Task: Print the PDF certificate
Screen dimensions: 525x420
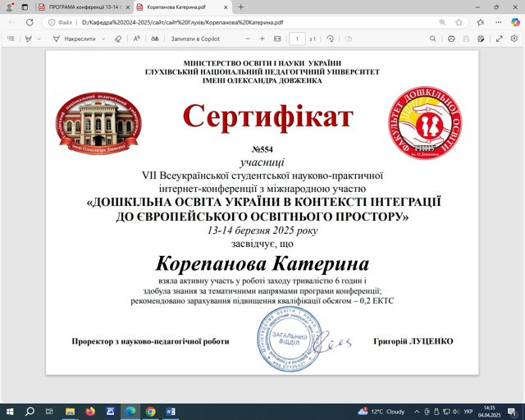Action: pyautogui.click(x=451, y=39)
